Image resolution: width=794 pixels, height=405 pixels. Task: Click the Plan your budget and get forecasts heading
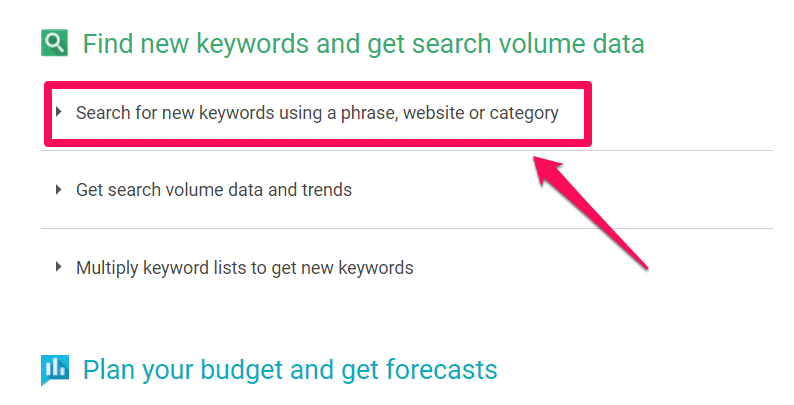(290, 370)
